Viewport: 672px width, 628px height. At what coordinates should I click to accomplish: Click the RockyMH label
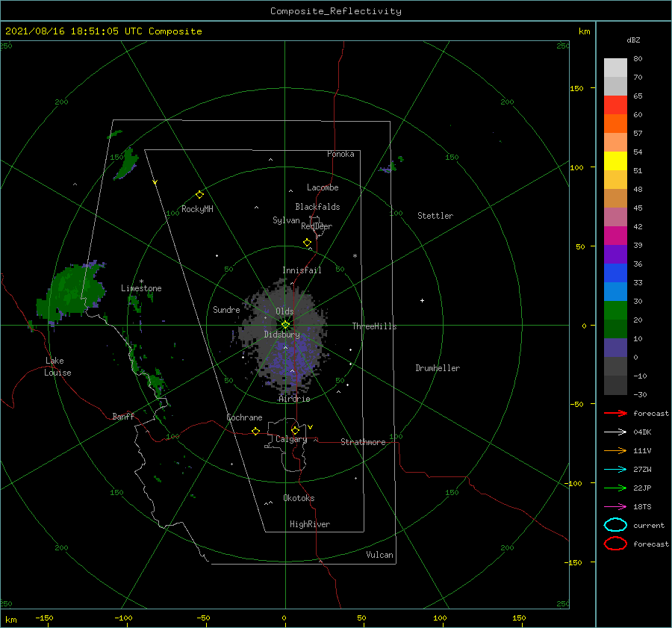tap(197, 209)
